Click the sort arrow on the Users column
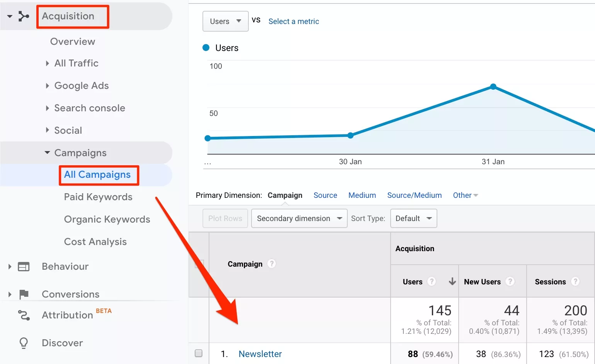The width and height of the screenshot is (595, 364). tap(452, 282)
